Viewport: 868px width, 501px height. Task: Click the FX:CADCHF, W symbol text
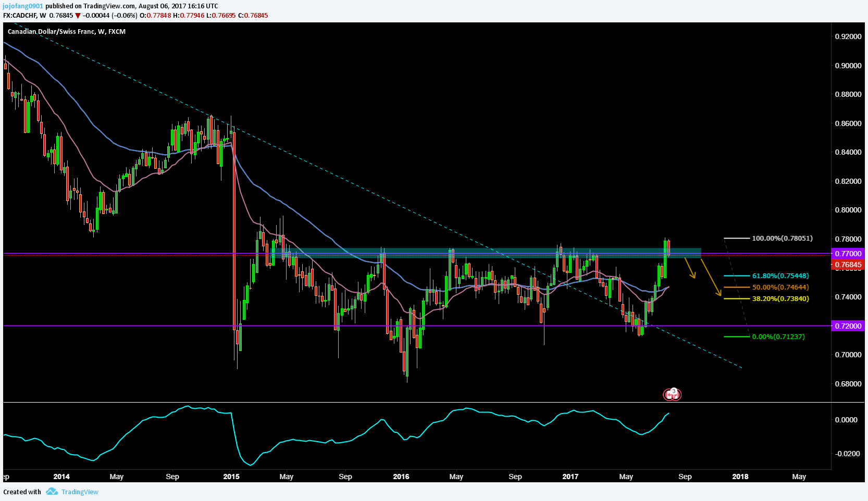24,16
